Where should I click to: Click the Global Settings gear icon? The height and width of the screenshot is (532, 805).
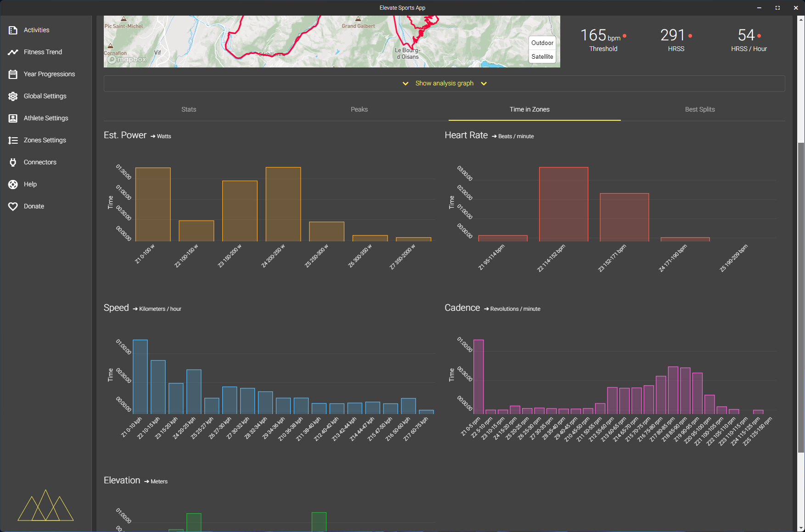13,96
